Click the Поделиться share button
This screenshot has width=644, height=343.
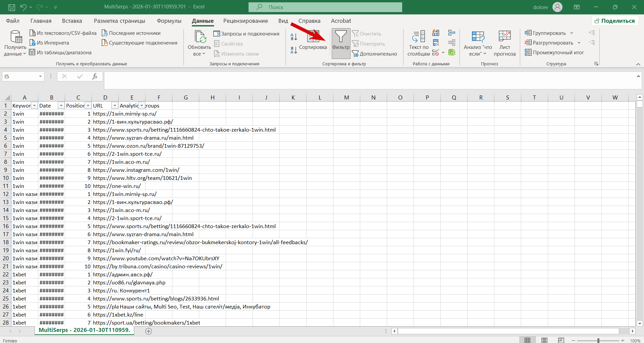[615, 21]
